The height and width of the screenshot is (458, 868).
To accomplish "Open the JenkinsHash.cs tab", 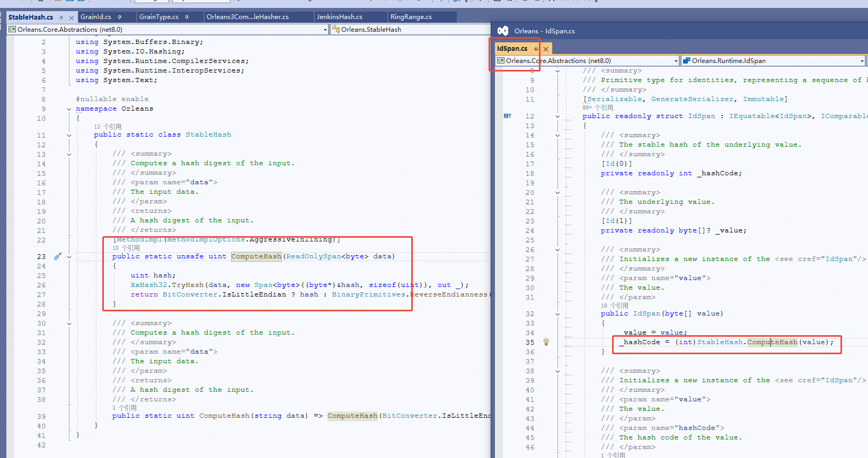I will pos(340,17).
